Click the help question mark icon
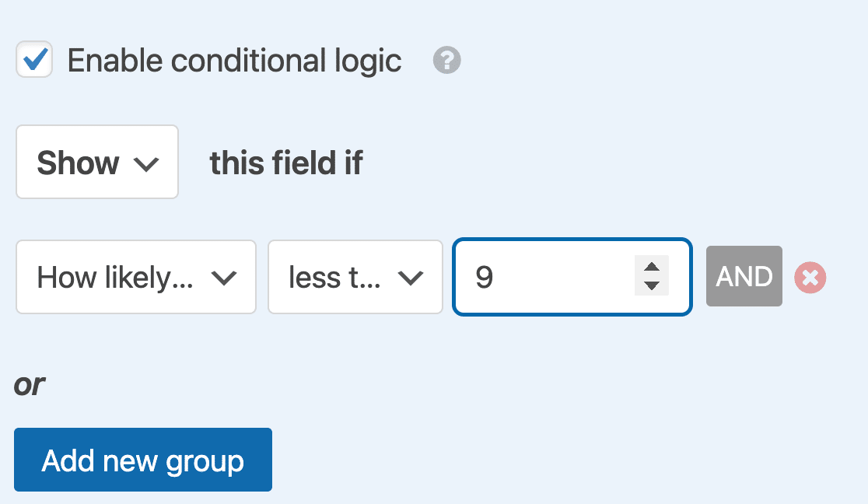The height and width of the screenshot is (504, 868). (x=447, y=61)
